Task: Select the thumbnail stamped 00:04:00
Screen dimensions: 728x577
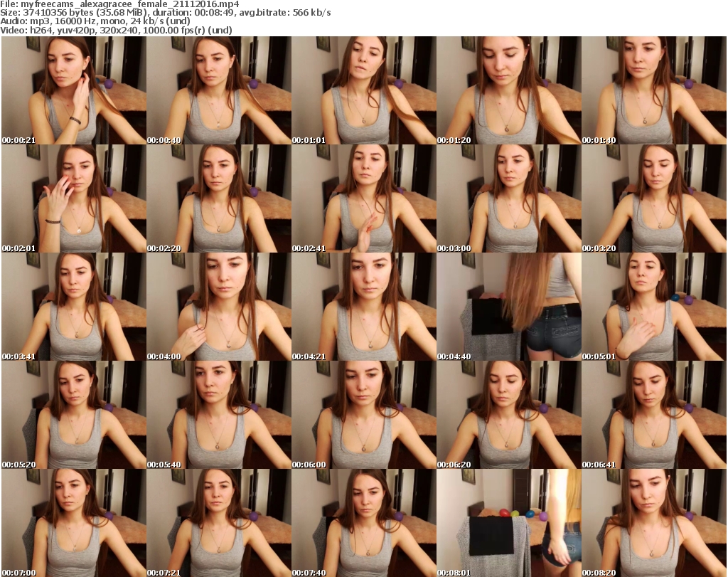Action: click(x=219, y=307)
